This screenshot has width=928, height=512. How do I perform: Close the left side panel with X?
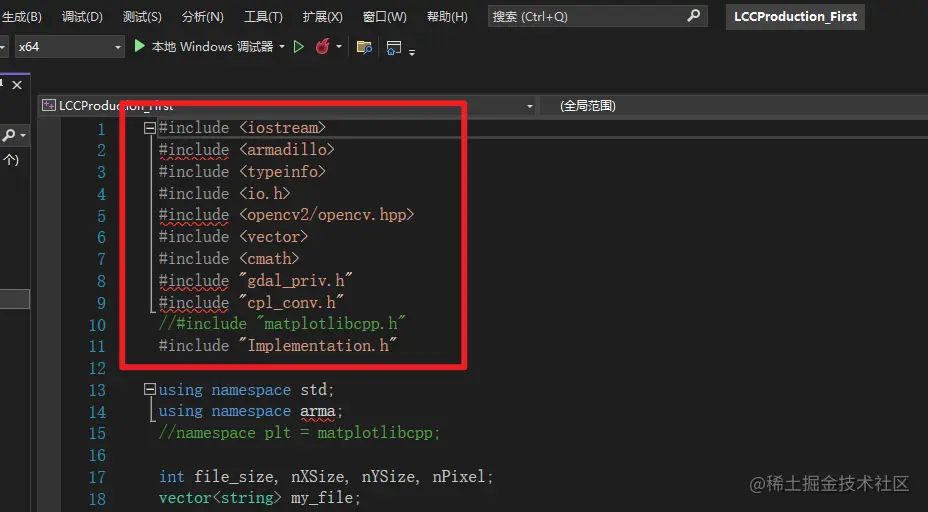click(17, 85)
